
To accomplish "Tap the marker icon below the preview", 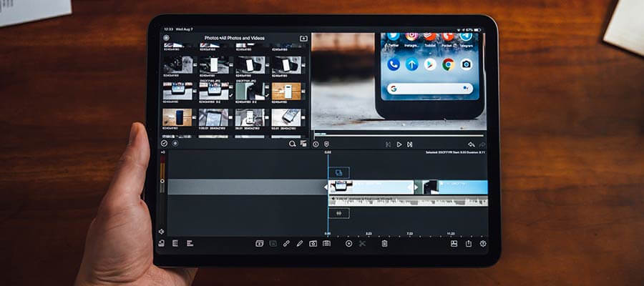I will [x=326, y=144].
